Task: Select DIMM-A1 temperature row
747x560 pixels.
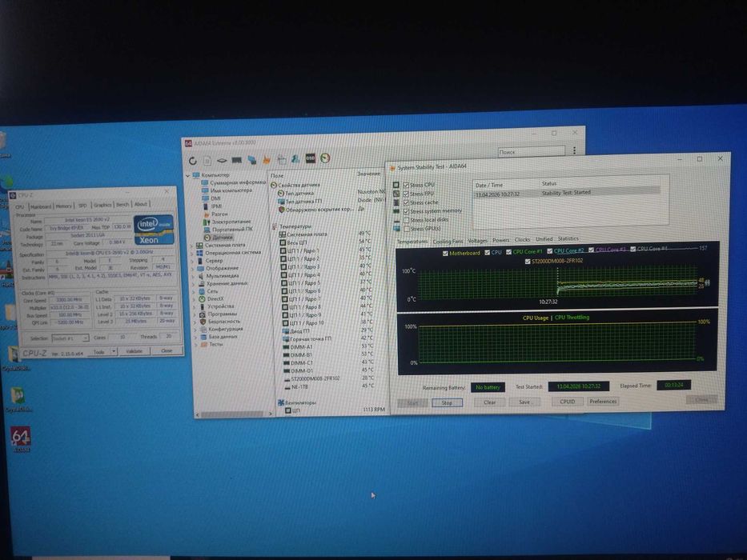Action: pyautogui.click(x=329, y=347)
